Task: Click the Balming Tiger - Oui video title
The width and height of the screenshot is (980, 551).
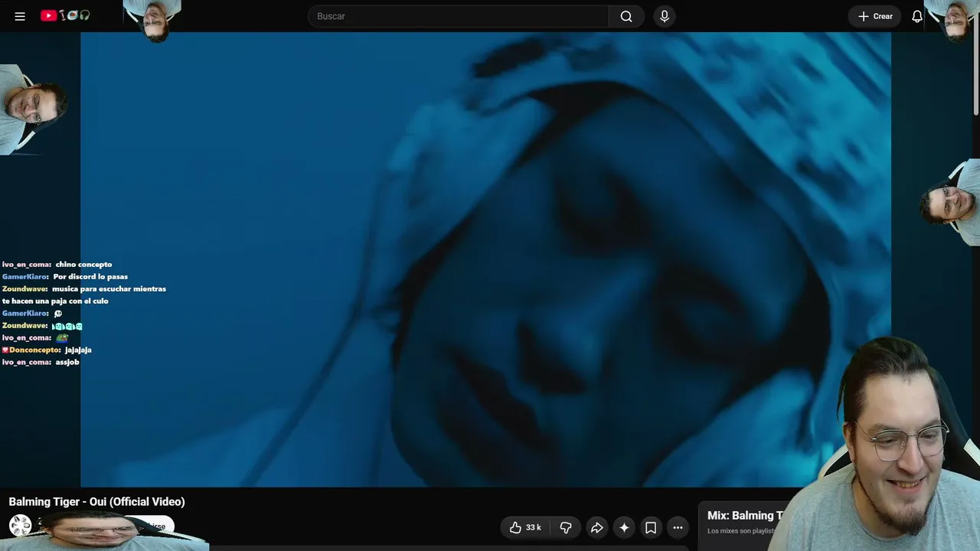Action: [96, 502]
